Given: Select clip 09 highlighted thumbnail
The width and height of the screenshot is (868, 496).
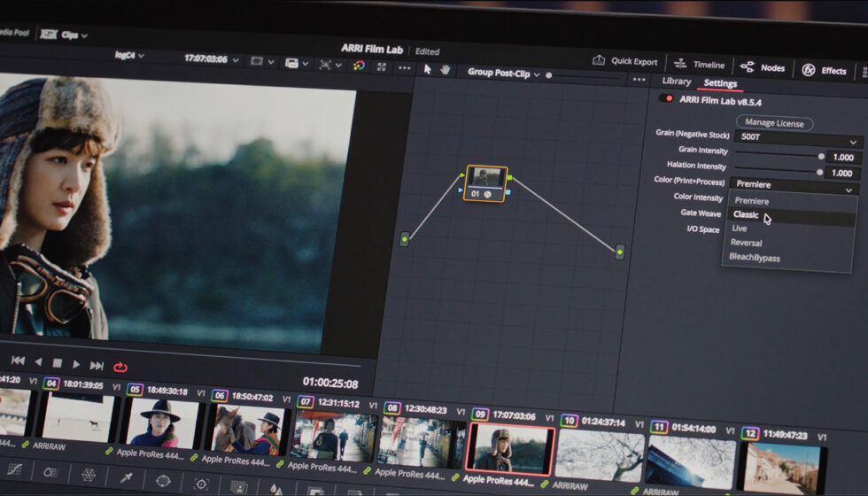Looking at the screenshot, I should click(510, 450).
